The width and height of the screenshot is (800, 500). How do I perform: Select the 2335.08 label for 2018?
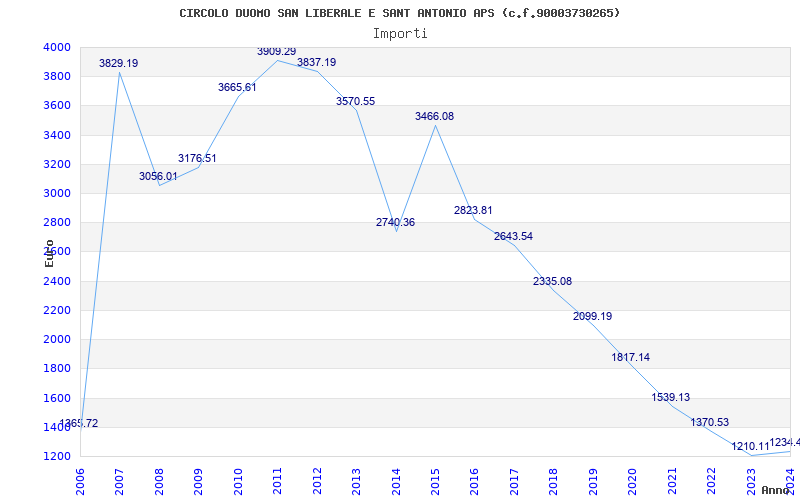(553, 281)
